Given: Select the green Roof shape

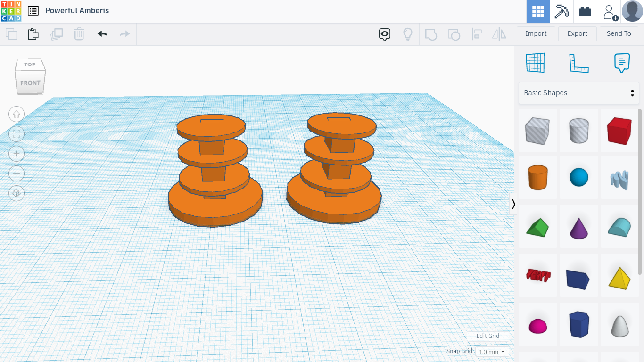Looking at the screenshot, I should tap(538, 227).
